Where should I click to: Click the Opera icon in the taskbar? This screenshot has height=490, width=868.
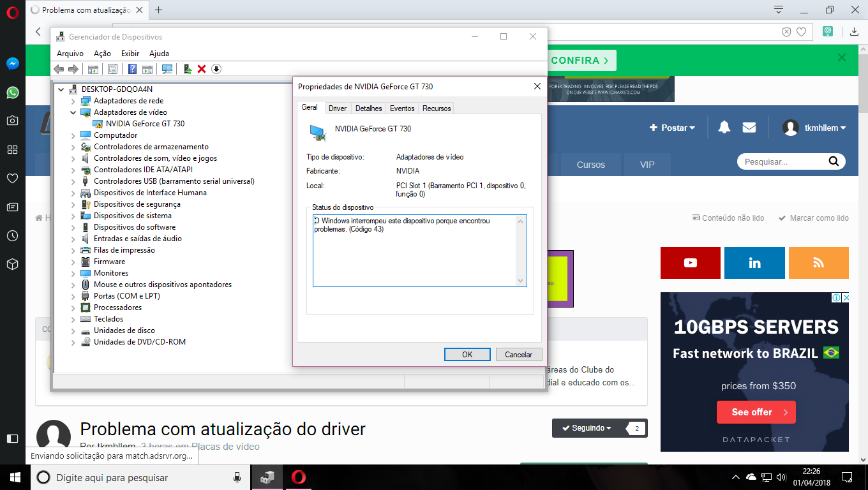coord(298,477)
